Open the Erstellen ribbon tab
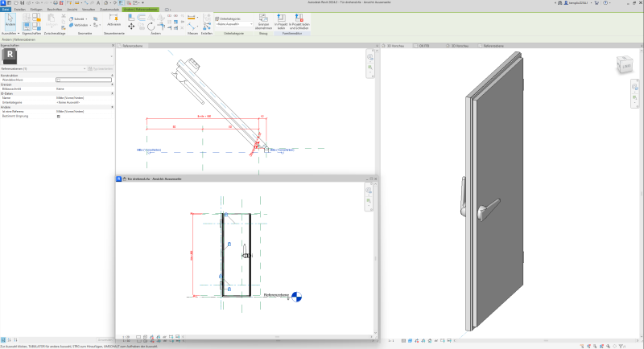644x349 pixels. pos(19,9)
